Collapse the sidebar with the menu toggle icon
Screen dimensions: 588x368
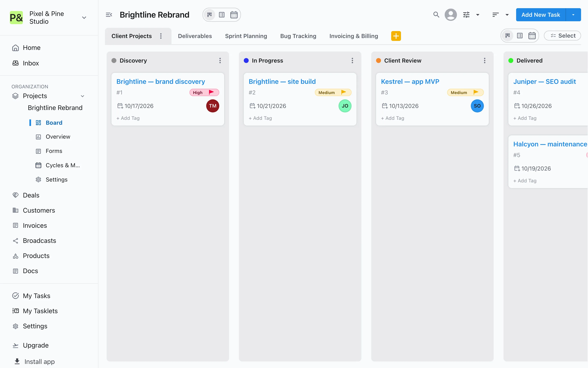(x=109, y=15)
